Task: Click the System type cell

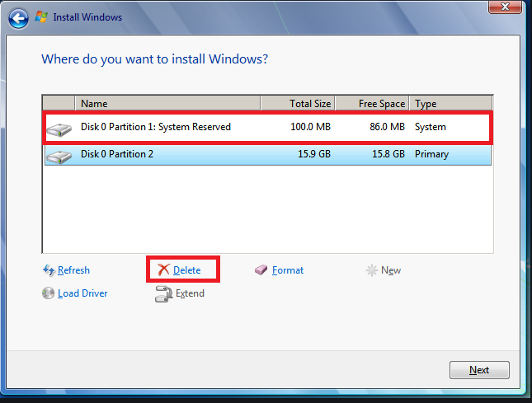Action: tap(431, 127)
